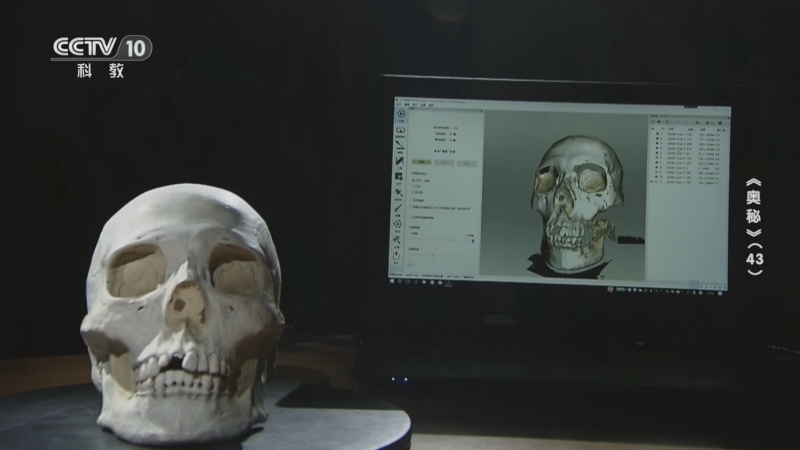Viewport: 800px width, 450px height.
Task: Open the first menu in the menu bar
Action: tap(398, 105)
